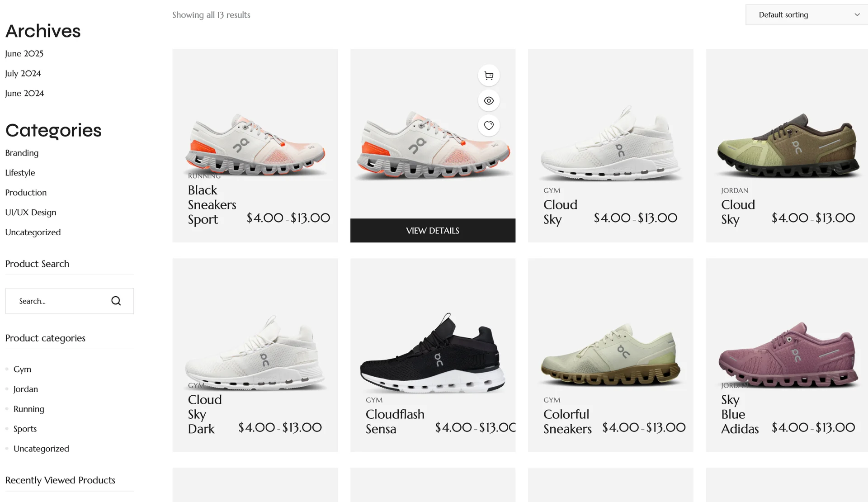Select the UI/UX Design category

click(31, 213)
